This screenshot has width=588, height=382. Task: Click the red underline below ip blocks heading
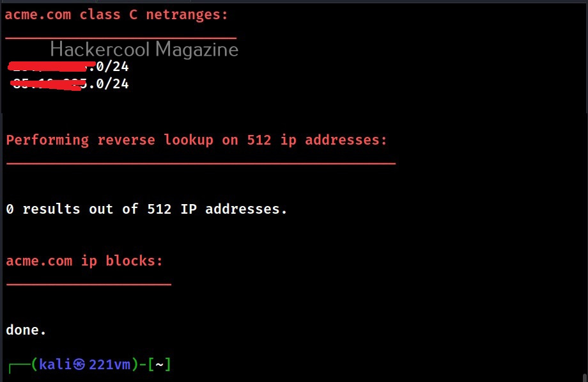pos(89,284)
